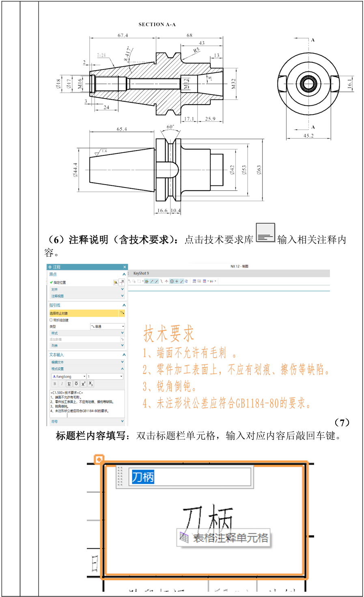Expand the 样式 group

pos(86,333)
